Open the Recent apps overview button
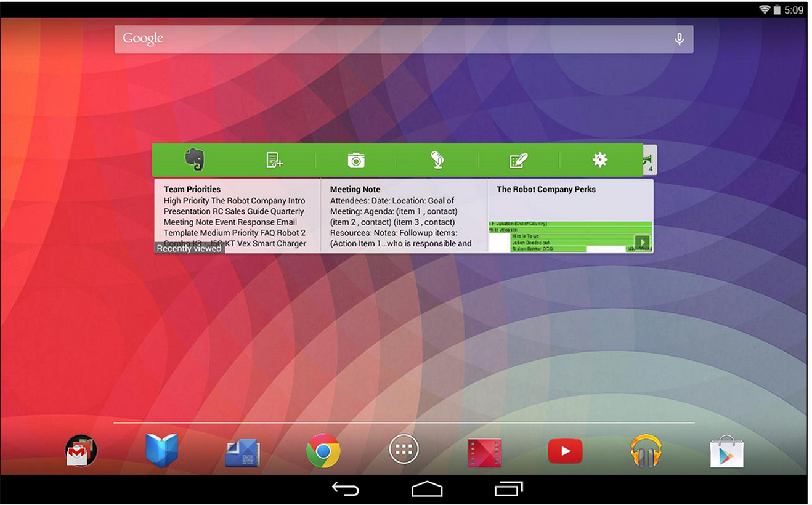Image resolution: width=812 pixels, height=505 pixels. click(509, 489)
